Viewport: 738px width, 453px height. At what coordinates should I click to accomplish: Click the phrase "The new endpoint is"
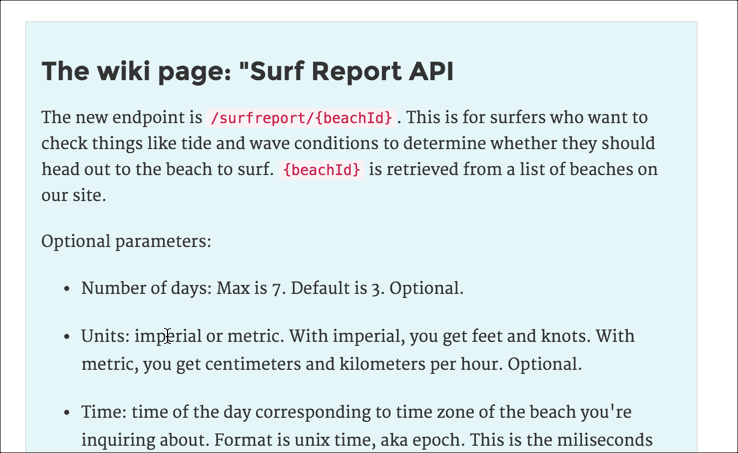tap(121, 118)
